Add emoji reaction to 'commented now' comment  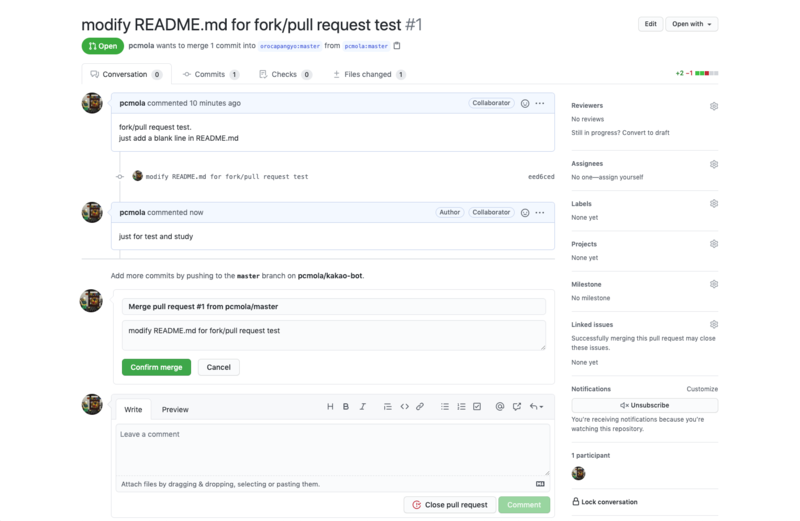tap(524, 213)
